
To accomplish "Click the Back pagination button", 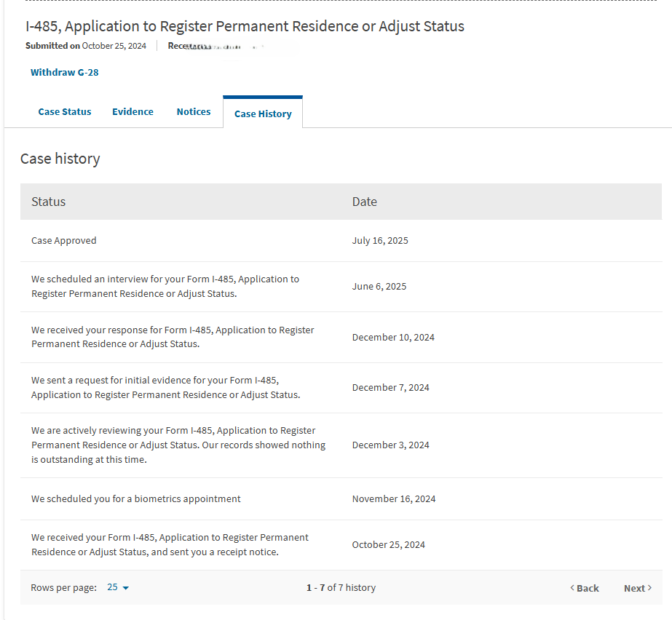I will point(584,588).
